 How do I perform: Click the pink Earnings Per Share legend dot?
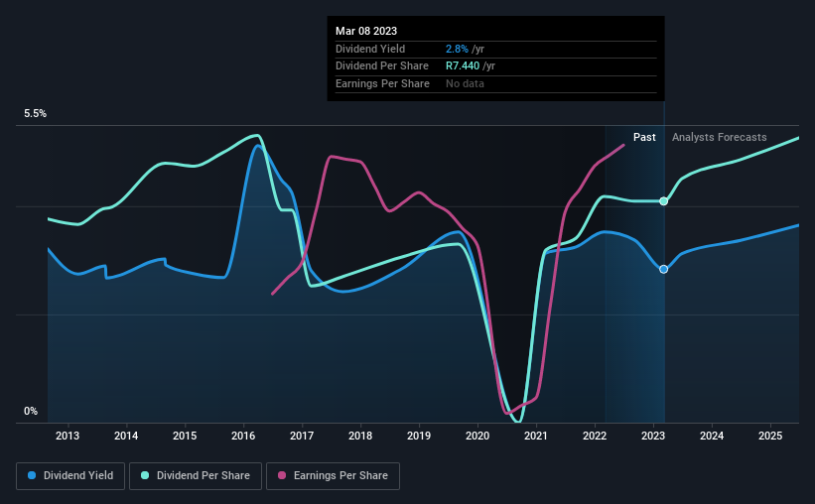point(282,475)
